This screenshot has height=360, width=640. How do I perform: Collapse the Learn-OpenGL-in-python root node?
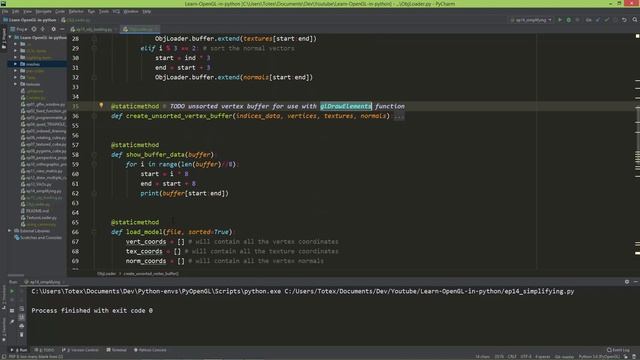tap(10, 37)
